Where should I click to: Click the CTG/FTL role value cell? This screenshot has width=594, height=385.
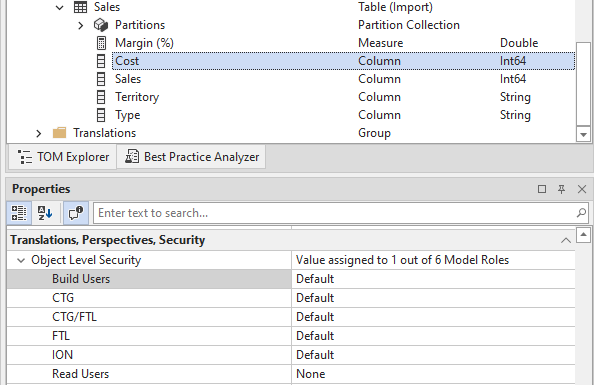coord(433,317)
